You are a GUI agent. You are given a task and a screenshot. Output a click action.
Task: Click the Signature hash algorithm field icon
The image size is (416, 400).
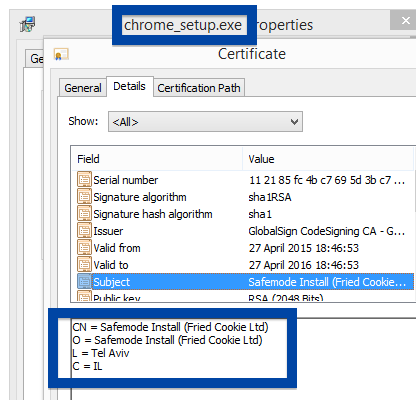84,214
